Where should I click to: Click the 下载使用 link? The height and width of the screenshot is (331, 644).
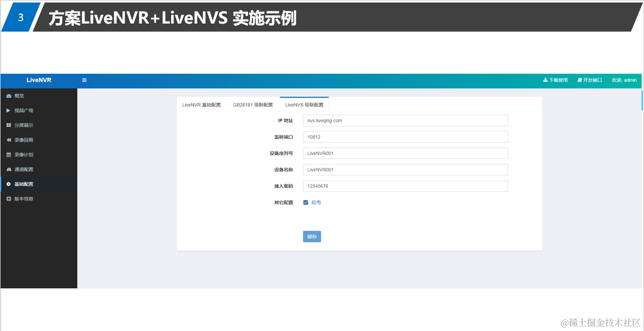(x=556, y=80)
